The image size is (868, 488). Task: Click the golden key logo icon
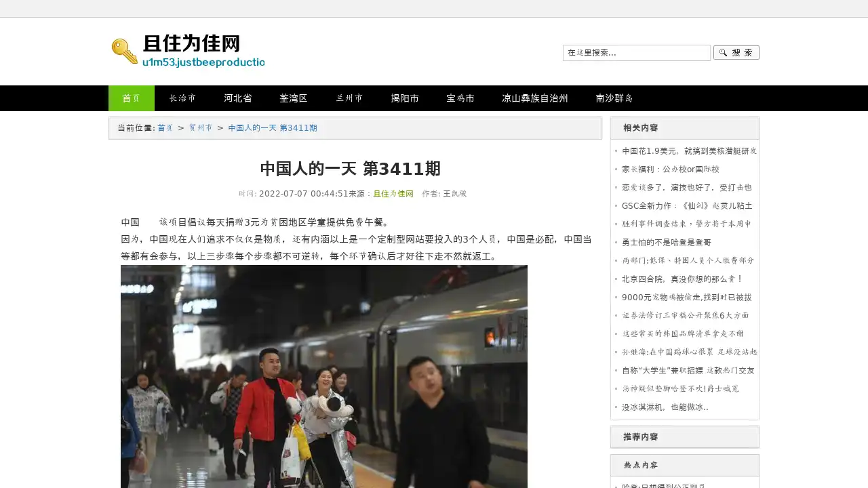point(125,52)
